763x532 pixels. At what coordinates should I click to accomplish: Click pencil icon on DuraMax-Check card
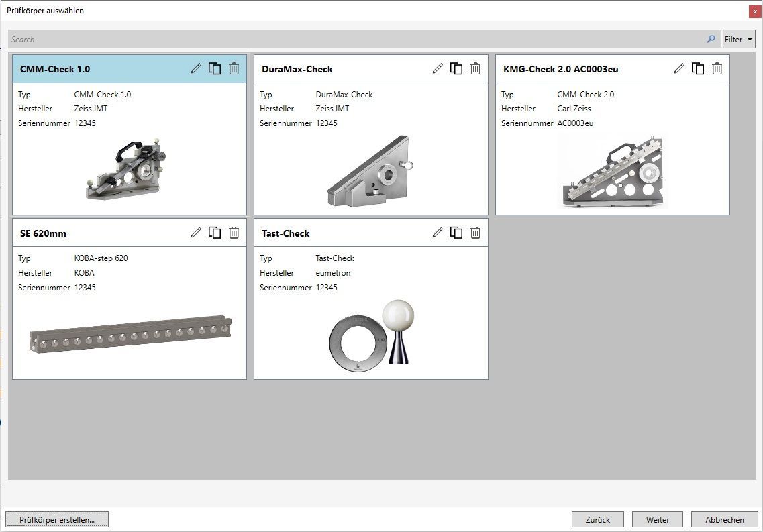[438, 68]
